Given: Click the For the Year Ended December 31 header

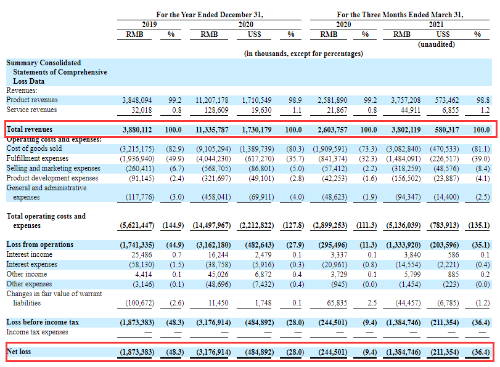Looking at the screenshot, I should coord(210,15).
